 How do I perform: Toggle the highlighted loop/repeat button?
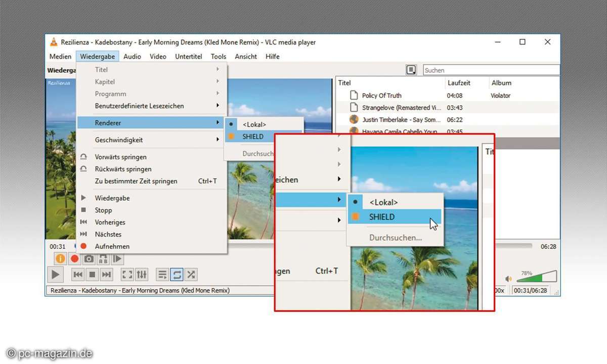(x=177, y=275)
